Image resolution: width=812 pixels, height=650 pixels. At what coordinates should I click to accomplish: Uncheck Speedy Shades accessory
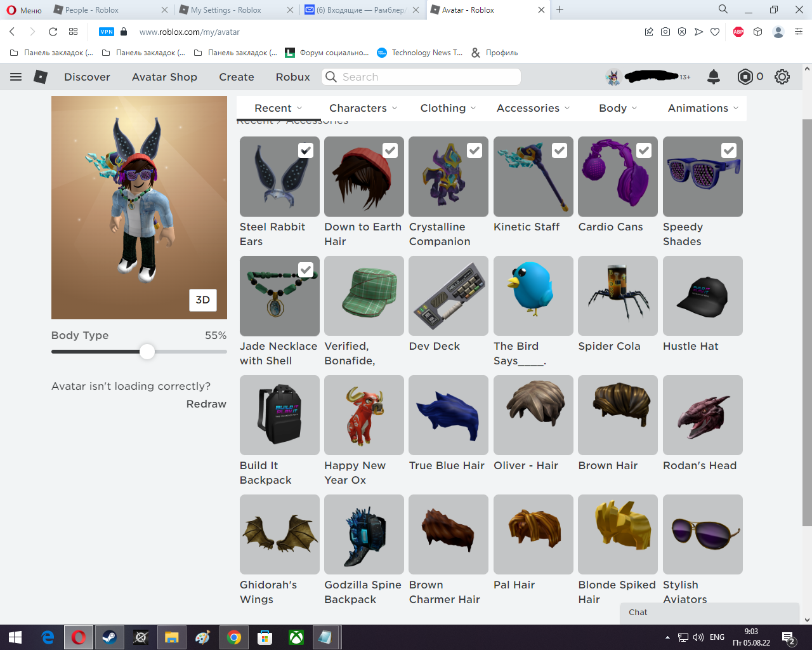729,150
